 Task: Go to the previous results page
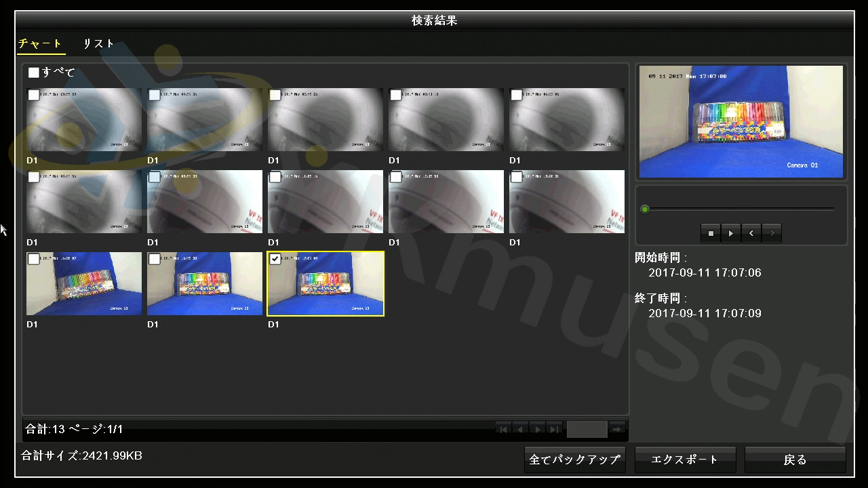point(519,428)
